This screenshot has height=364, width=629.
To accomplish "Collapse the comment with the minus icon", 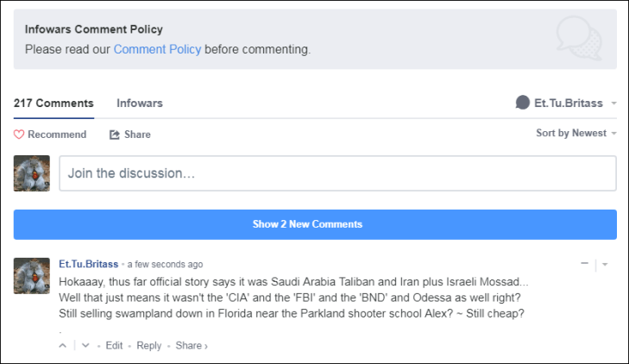I will tap(584, 263).
